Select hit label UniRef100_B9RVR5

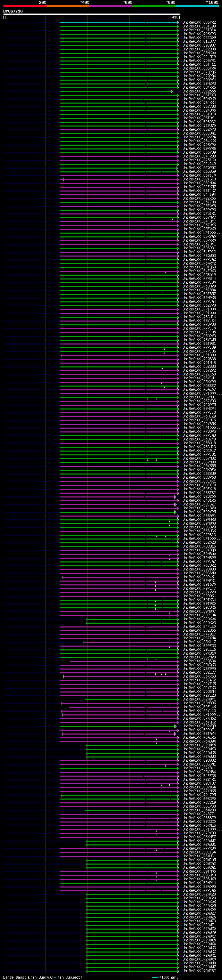pyautogui.click(x=199, y=512)
